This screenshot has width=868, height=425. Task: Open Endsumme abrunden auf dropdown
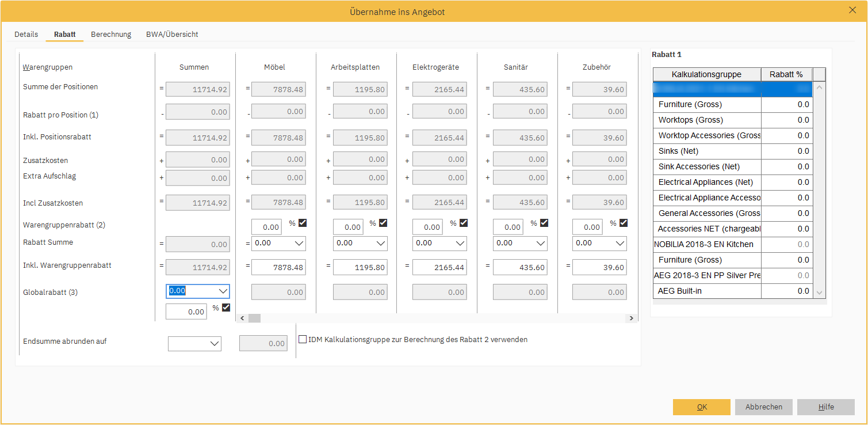(x=215, y=344)
